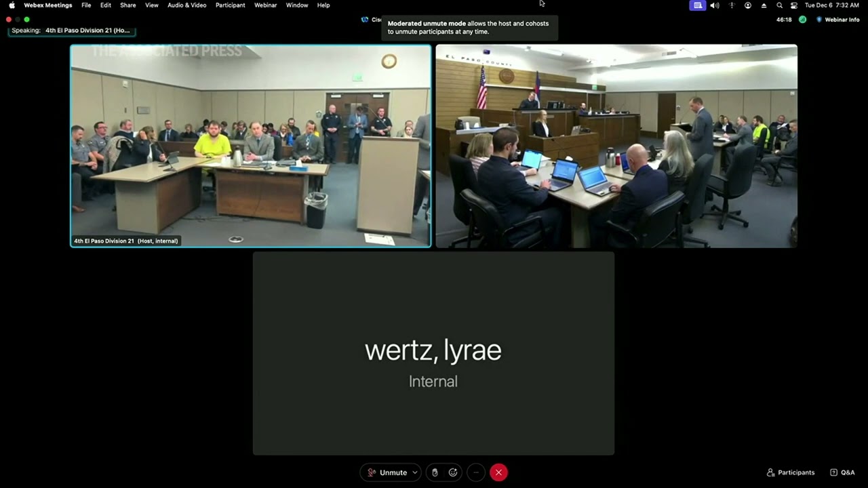The image size is (868, 488).
Task: Open the Apple menu
Action: tap(12, 5)
